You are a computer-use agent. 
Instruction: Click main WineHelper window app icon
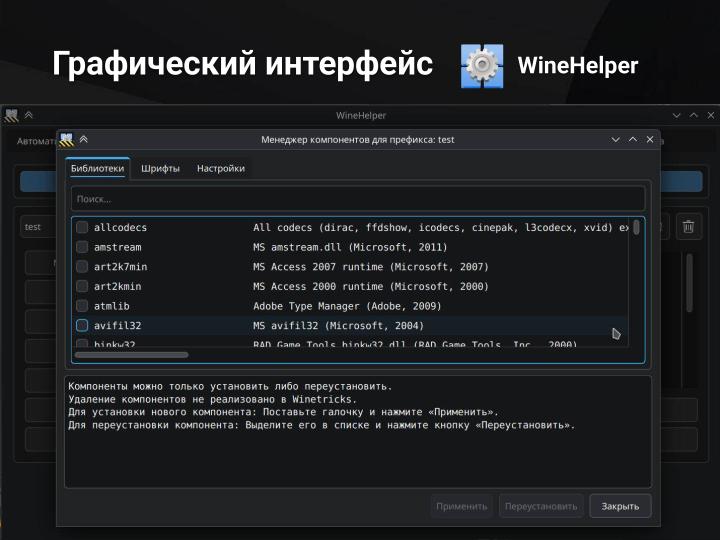pyautogui.click(x=11, y=115)
